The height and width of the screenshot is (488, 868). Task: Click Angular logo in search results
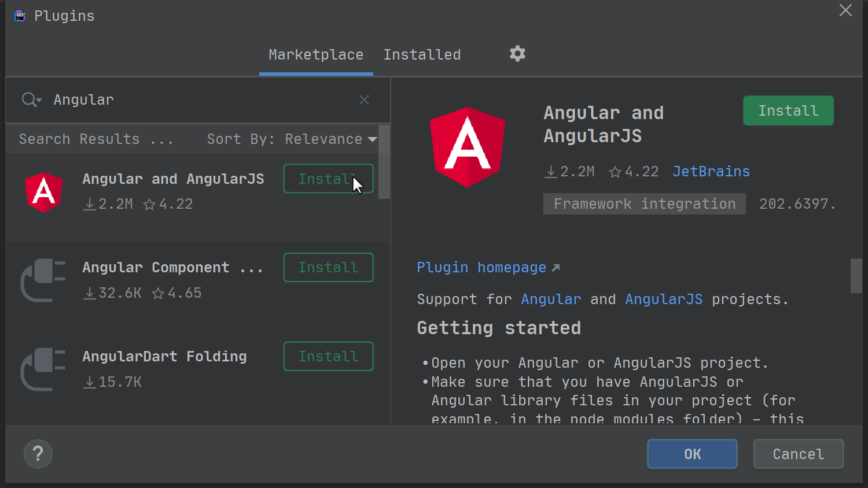[44, 193]
